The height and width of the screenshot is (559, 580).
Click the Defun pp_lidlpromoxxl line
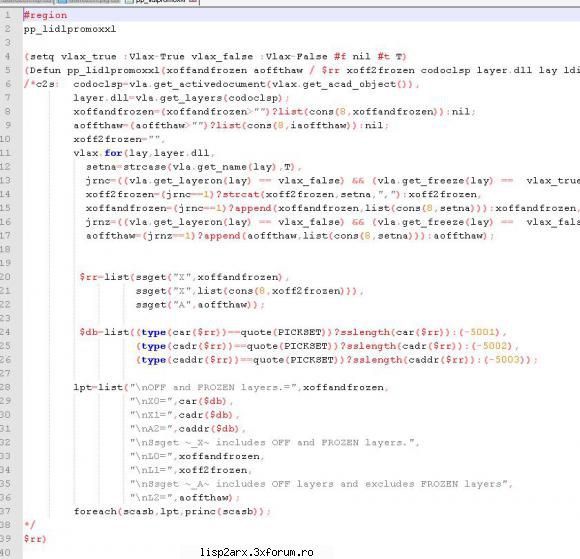[x=302, y=70]
